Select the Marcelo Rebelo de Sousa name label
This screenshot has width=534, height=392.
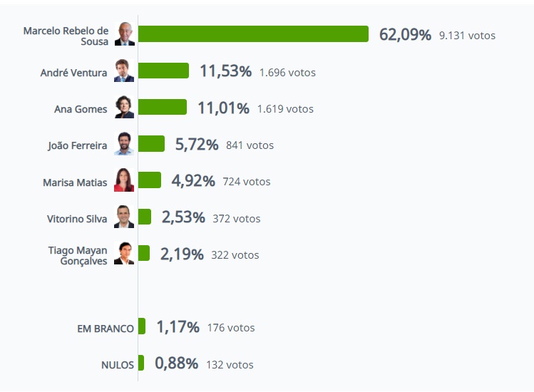point(66,36)
